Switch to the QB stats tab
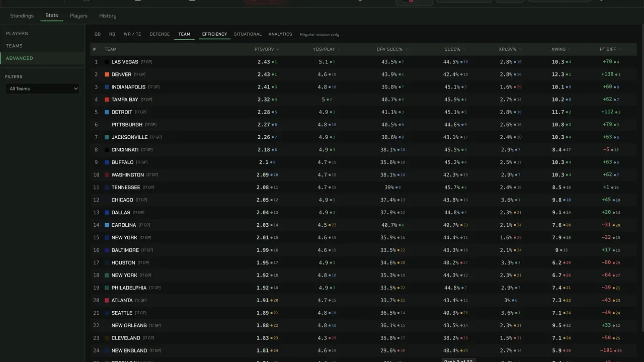This screenshot has height=362, width=644. point(98,34)
